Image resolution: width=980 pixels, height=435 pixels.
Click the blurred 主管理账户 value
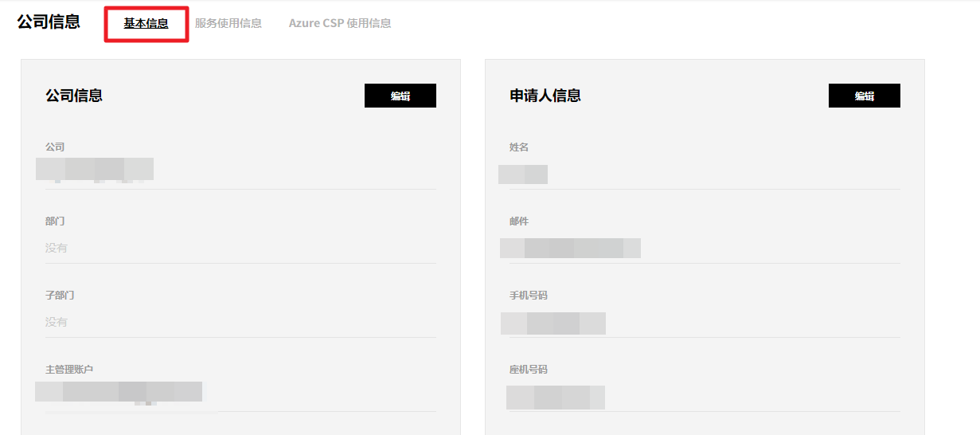pyautogui.click(x=119, y=392)
